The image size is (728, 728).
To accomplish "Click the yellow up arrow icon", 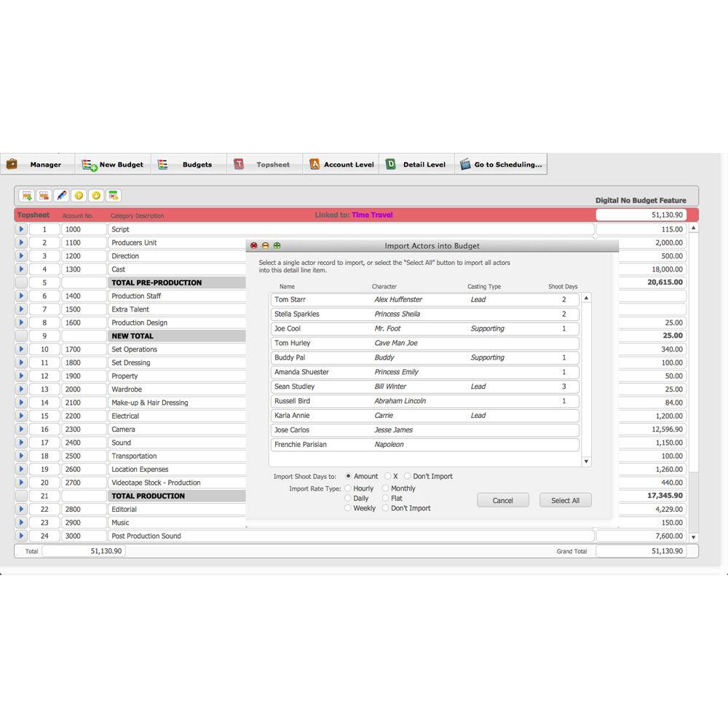I will (79, 196).
